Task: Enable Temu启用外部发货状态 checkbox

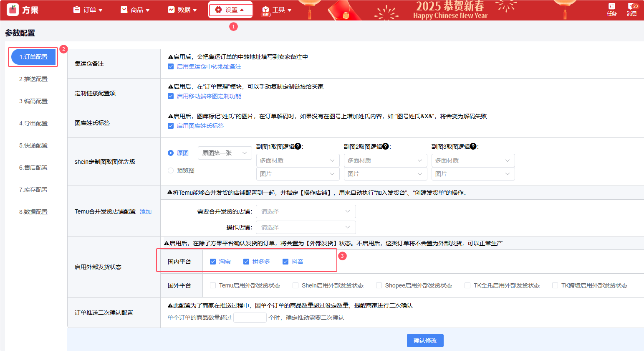Action: click(213, 285)
